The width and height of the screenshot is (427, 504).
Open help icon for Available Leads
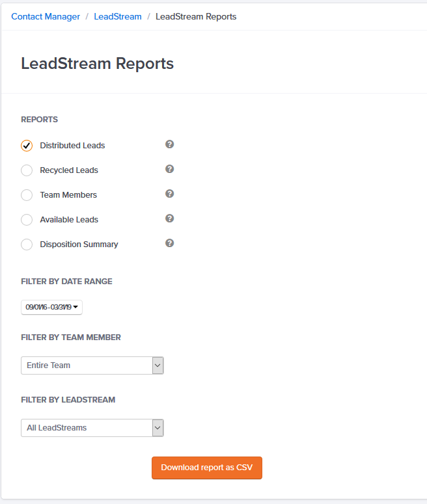click(x=170, y=219)
